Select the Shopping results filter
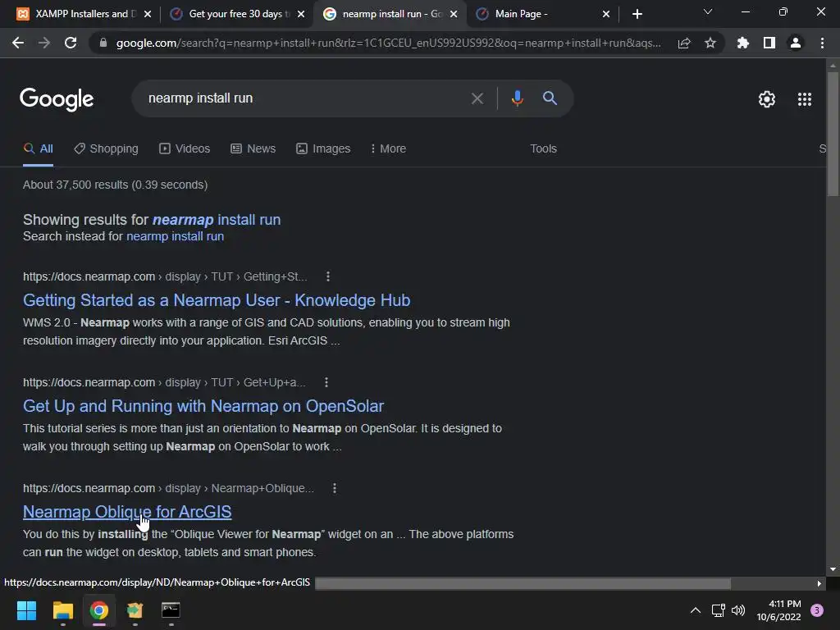 pos(106,149)
